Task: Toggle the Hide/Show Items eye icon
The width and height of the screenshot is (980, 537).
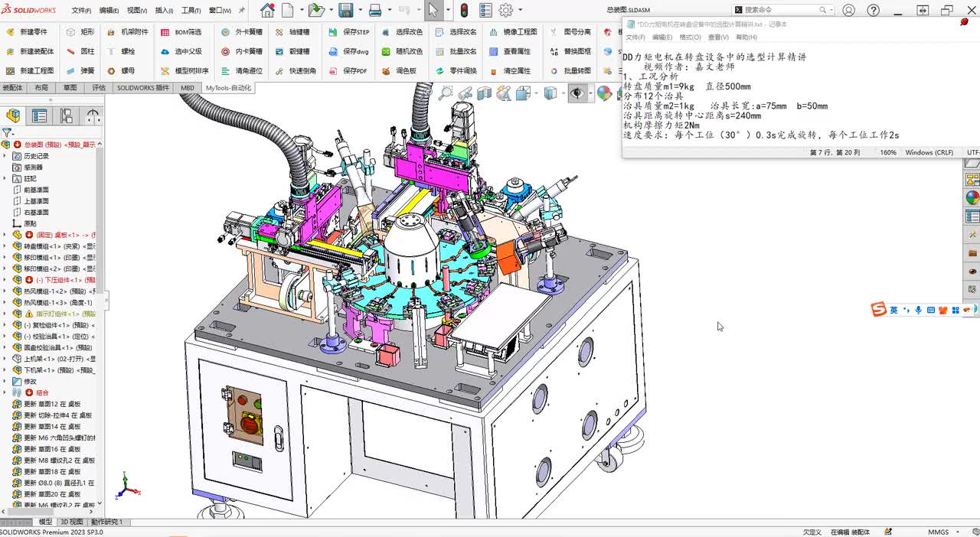Action: (577, 93)
